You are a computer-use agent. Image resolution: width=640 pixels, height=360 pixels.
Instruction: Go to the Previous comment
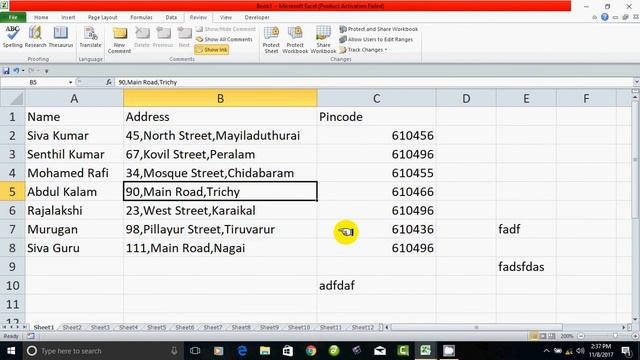point(163,37)
